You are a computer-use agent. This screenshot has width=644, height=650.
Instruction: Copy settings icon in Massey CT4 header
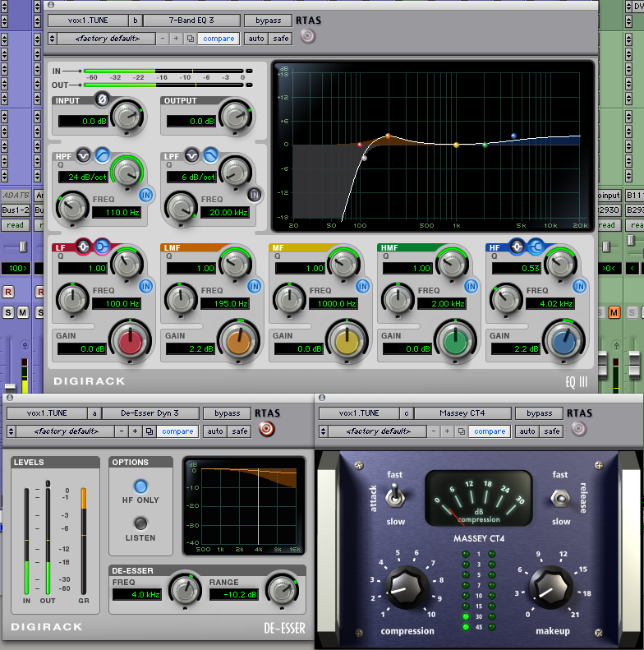[462, 431]
